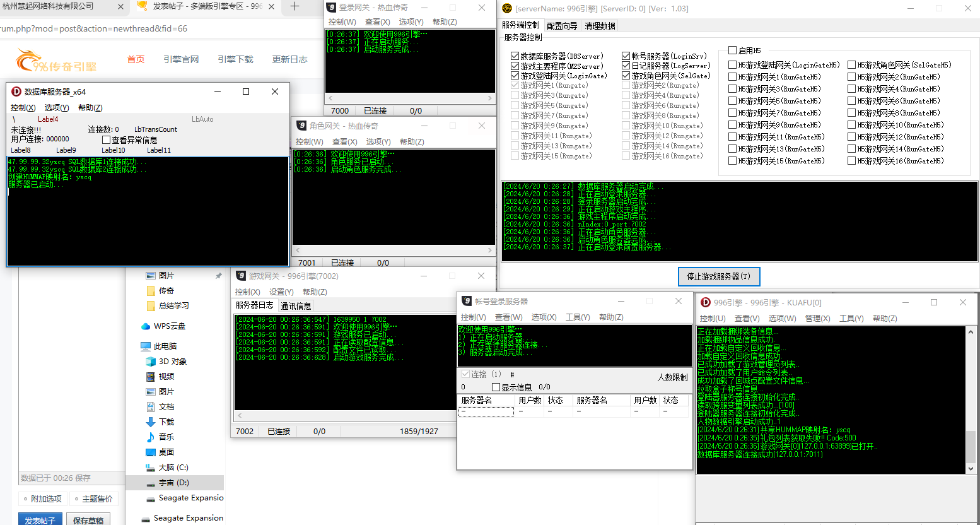Enable 查看异常信息 in database server
The image size is (980, 525).
coord(106,140)
